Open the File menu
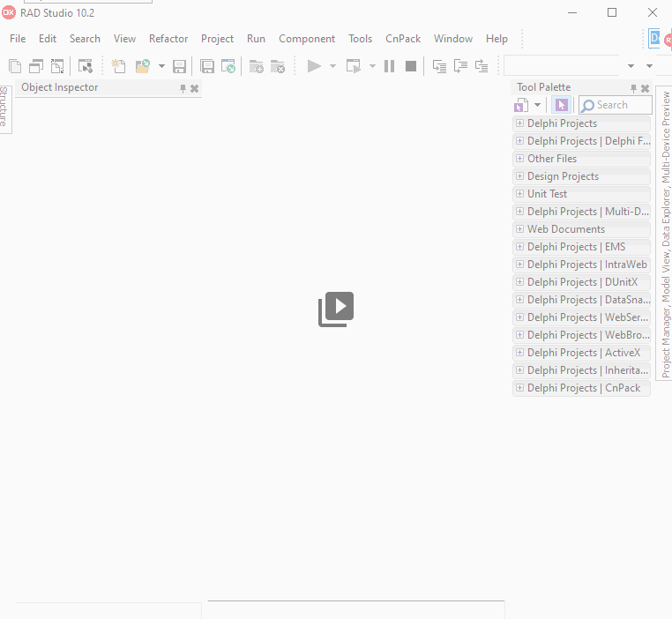 [18, 39]
